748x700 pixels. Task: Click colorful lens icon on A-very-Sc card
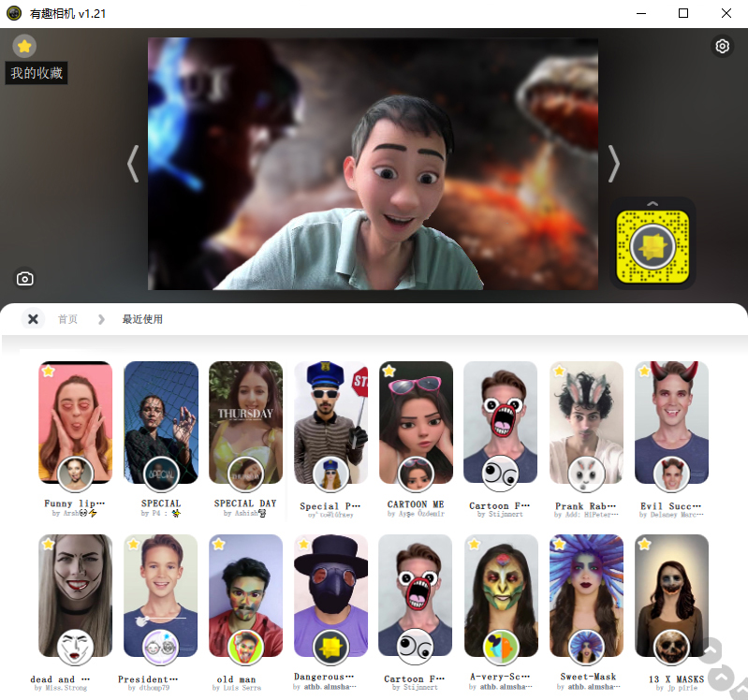tap(501, 647)
